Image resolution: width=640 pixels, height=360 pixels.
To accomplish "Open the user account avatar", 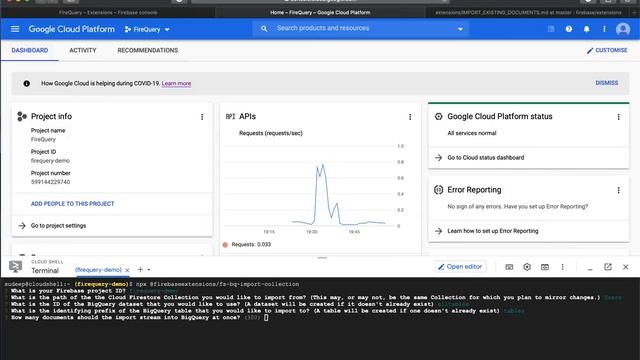I will [x=623, y=29].
